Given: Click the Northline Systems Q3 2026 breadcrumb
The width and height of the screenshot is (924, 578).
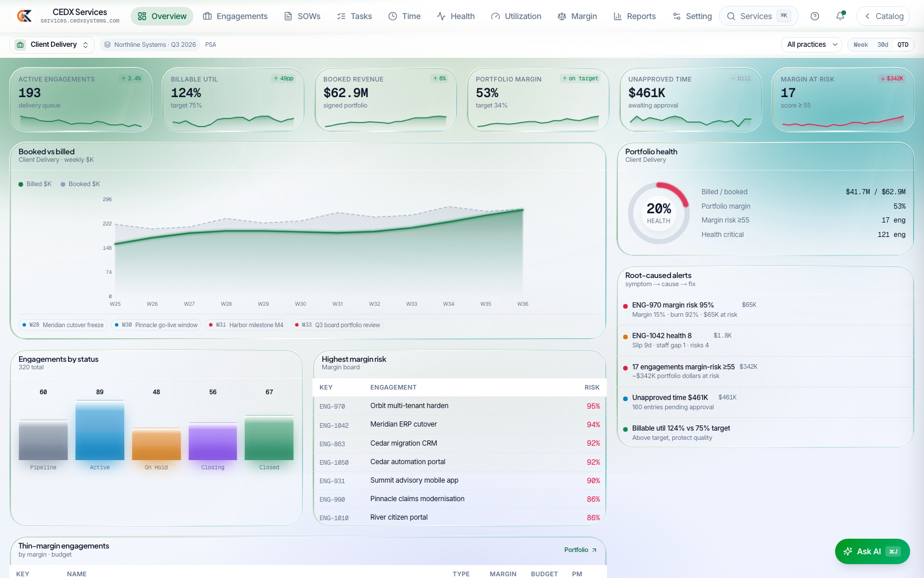Looking at the screenshot, I should 150,45.
